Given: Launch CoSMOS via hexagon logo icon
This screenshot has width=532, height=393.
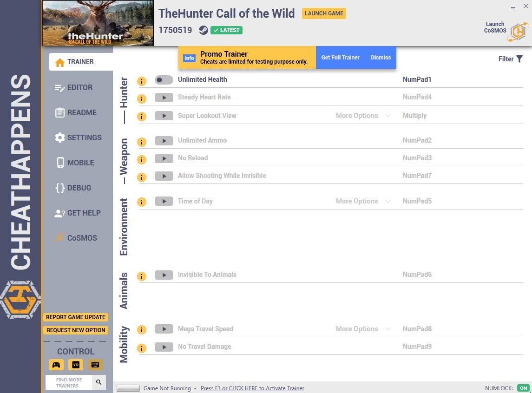Looking at the screenshot, I should click(518, 32).
